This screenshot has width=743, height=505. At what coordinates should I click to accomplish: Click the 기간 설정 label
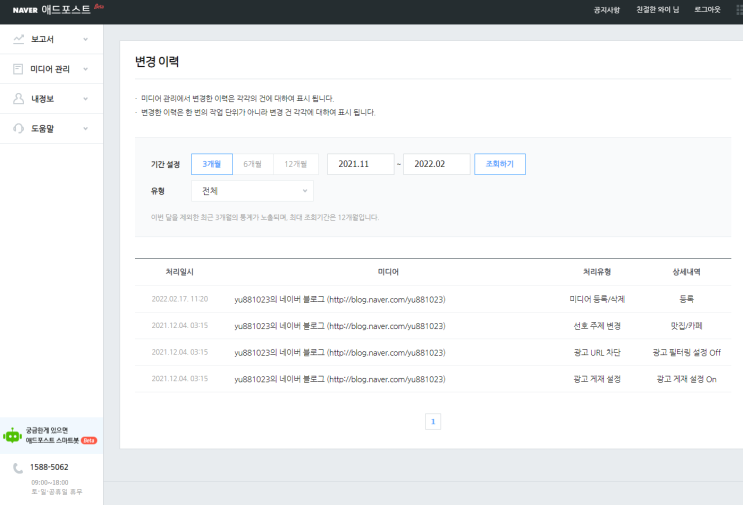point(165,164)
